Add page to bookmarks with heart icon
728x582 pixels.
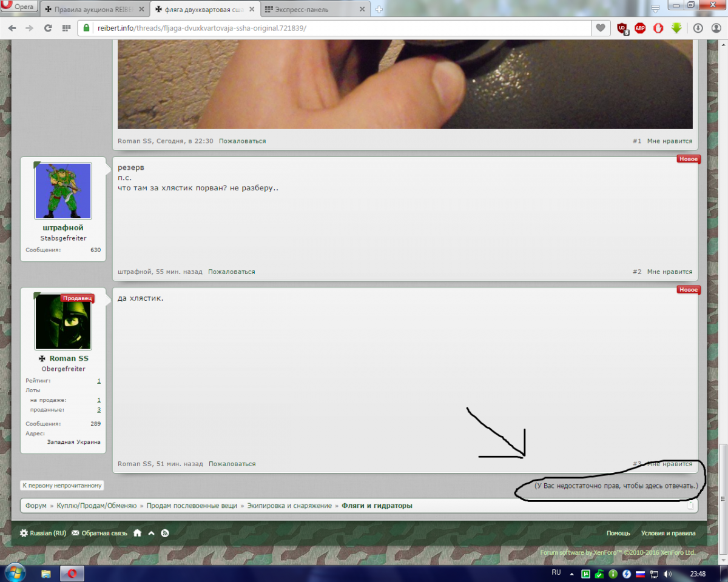[600, 28]
